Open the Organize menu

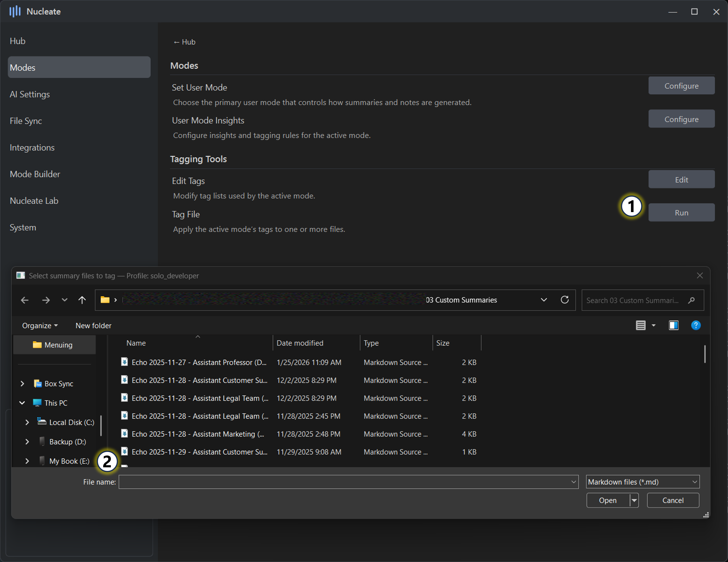pyautogui.click(x=40, y=326)
